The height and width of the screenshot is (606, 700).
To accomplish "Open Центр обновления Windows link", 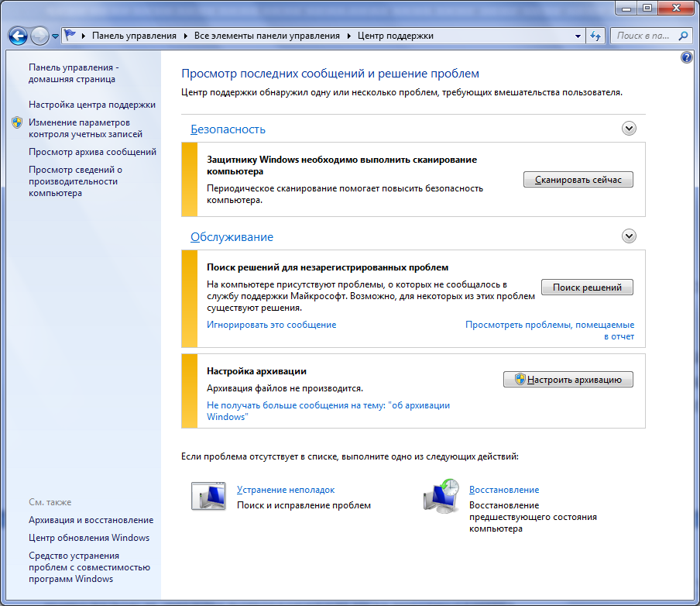I will (89, 538).
